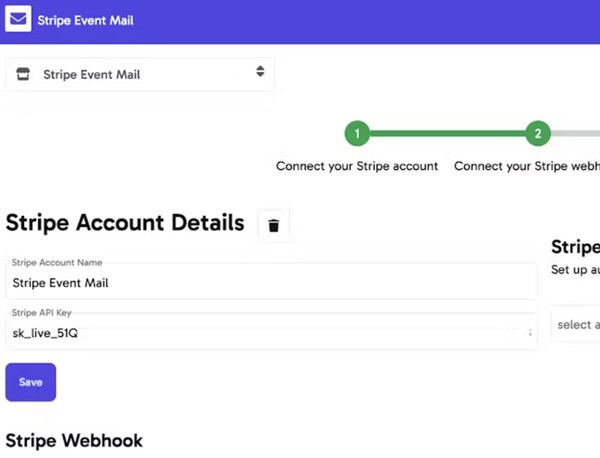600x458 pixels.
Task: Open the Stripe Event Mail account dropdown
Action: pos(140,74)
